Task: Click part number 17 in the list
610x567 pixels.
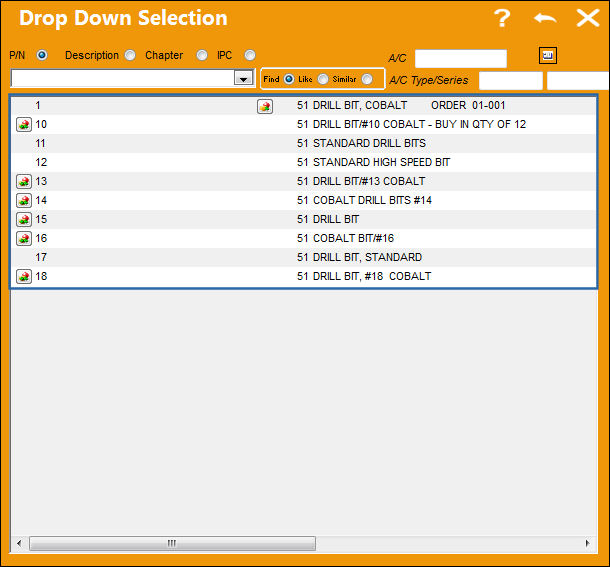Action: [41, 257]
